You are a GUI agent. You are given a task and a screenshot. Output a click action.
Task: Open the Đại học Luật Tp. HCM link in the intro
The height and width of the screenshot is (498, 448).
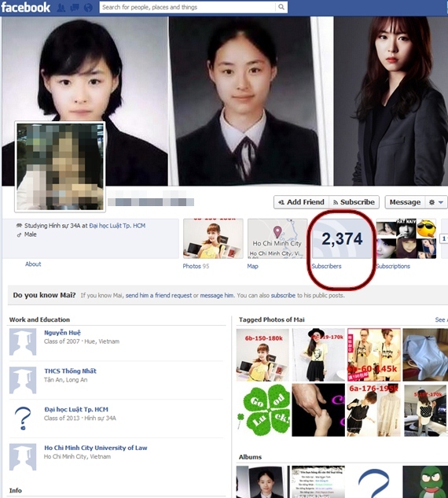(x=117, y=226)
